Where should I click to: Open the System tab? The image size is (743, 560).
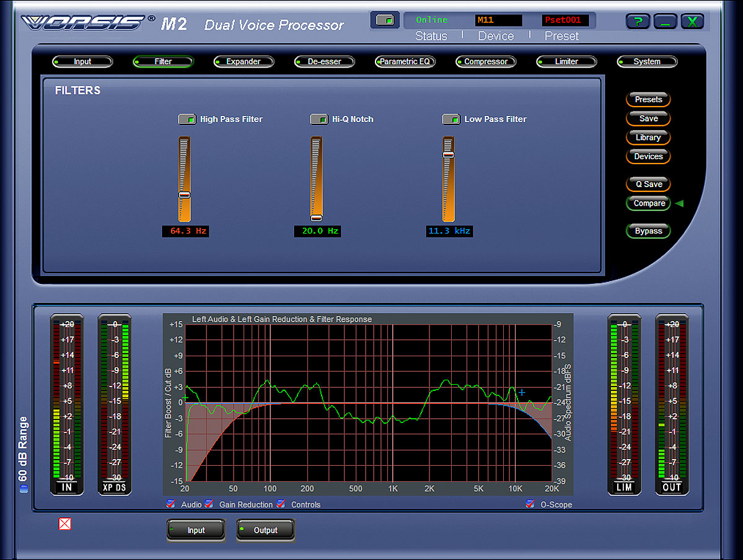tap(648, 61)
